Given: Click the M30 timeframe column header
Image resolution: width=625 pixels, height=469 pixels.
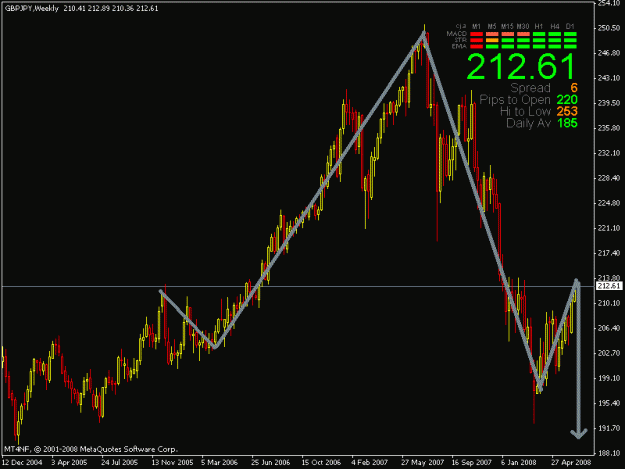Looking at the screenshot, I should pyautogui.click(x=523, y=26).
